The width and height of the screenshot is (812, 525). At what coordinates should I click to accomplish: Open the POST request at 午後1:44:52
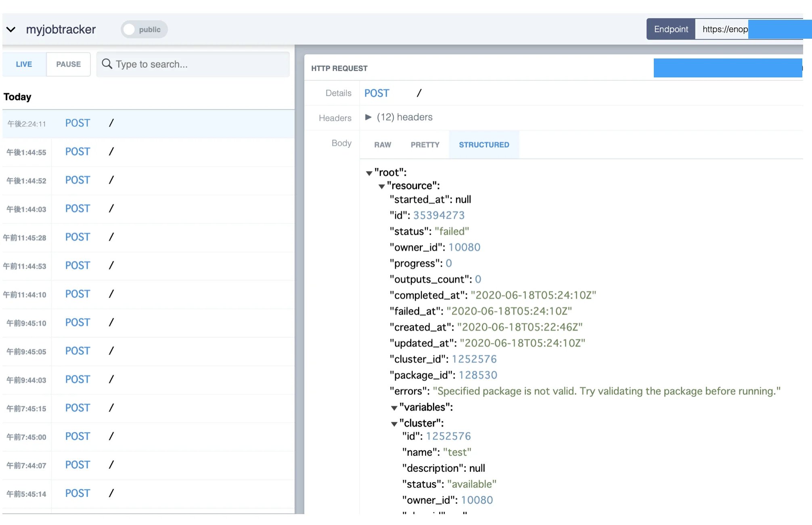pyautogui.click(x=148, y=180)
